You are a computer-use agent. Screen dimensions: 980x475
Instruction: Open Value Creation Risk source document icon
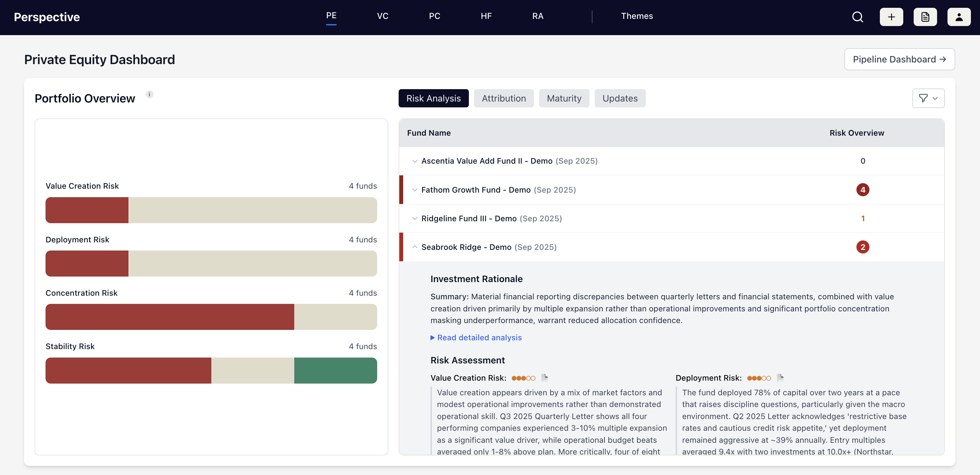544,378
